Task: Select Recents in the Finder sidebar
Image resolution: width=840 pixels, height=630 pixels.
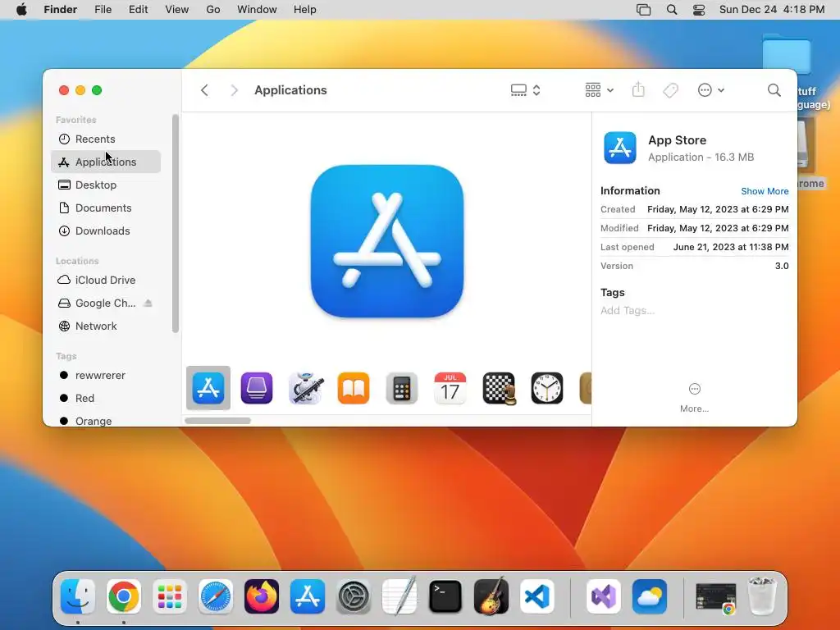Action: coord(106,139)
